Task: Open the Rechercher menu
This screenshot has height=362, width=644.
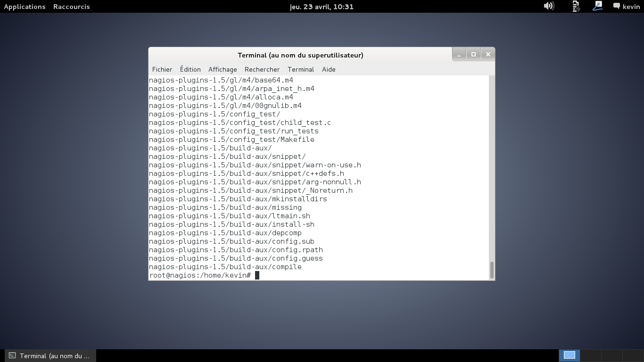Action: pos(262,69)
